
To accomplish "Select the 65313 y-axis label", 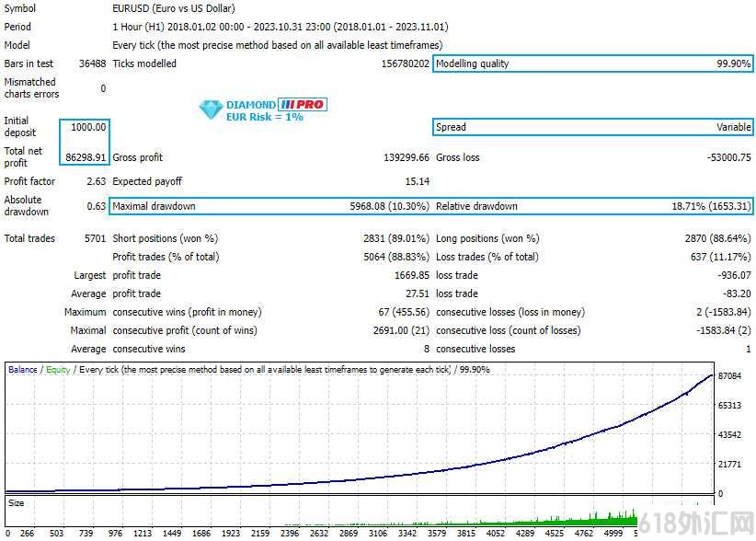I will (x=729, y=405).
